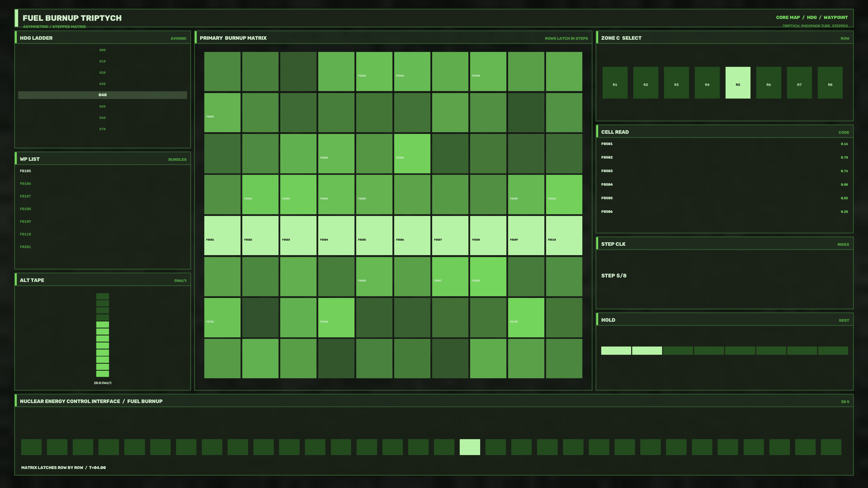Select matrix cell F0306
The width and height of the screenshot is (868, 488).
pos(412,154)
